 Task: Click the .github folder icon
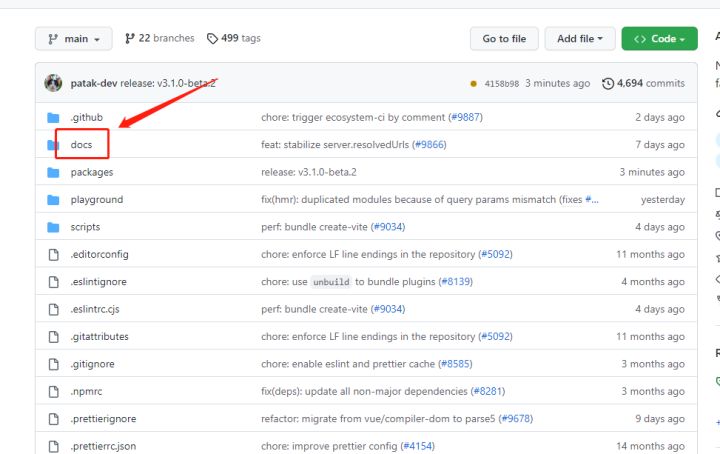(x=53, y=118)
